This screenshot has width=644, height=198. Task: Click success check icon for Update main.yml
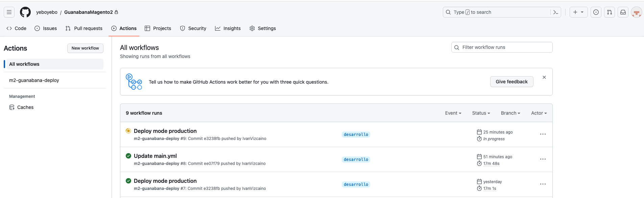pos(128,156)
